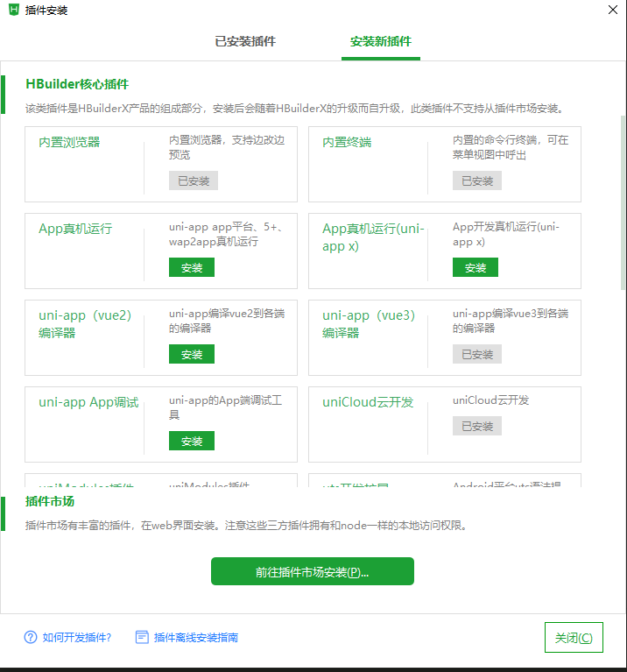Open 前往插件市场安装(P)... button
Screen dimensions: 627x672
(x=313, y=571)
